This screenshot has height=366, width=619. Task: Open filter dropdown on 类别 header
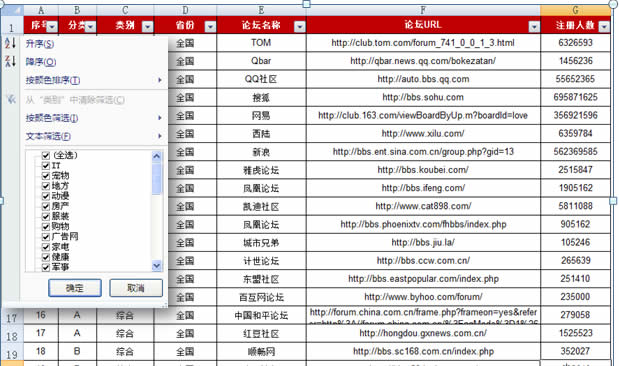148,26
